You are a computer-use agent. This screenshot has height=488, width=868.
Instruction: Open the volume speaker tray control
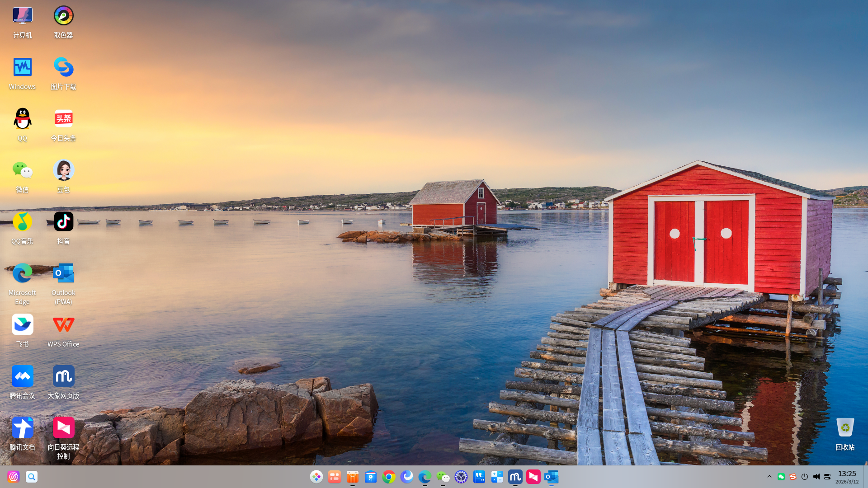(816, 477)
